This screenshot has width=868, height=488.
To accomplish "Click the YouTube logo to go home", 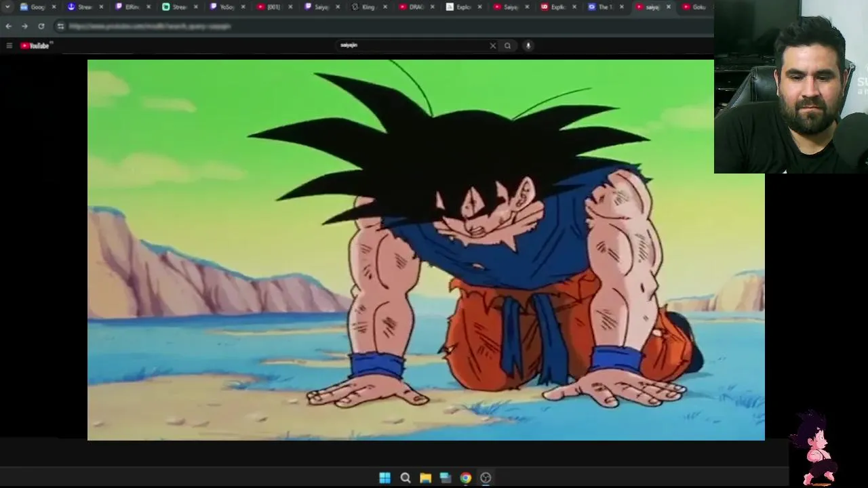I will point(35,45).
